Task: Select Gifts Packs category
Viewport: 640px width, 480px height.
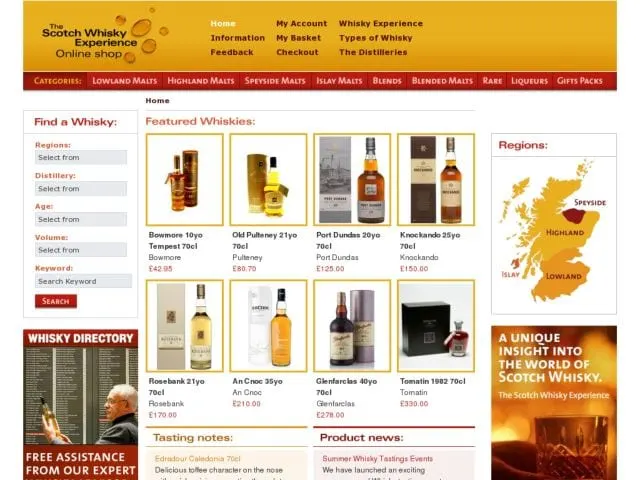Action: click(580, 81)
